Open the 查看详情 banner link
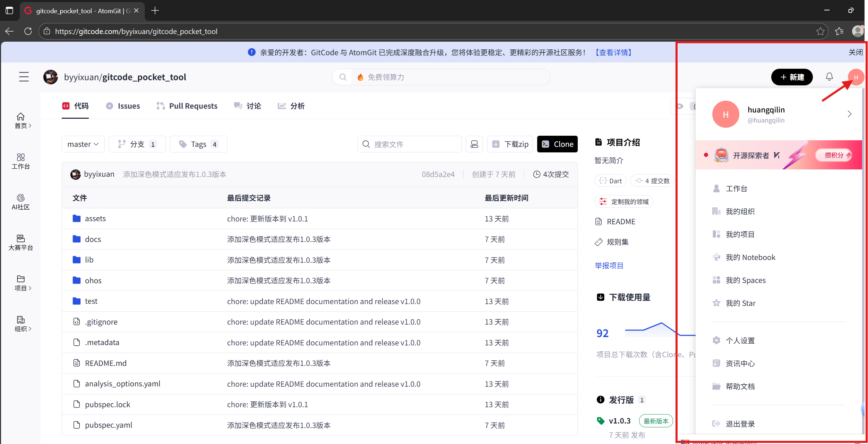Screen dimensions: 868x444 pyautogui.click(x=614, y=52)
